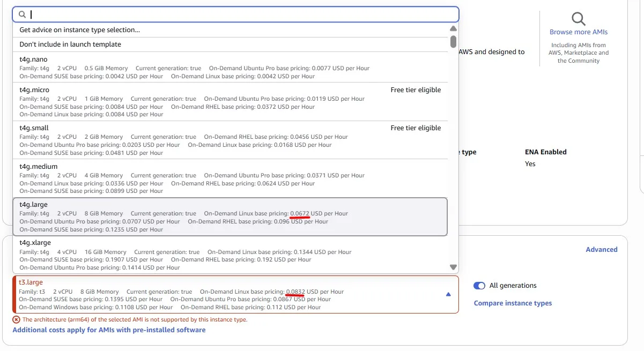
Task: Collapse the t3.large instance type dropdown
Action: 448,294
